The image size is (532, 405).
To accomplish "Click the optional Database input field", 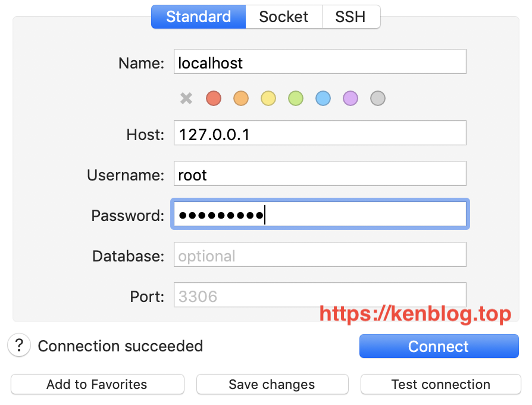I will tap(320, 254).
